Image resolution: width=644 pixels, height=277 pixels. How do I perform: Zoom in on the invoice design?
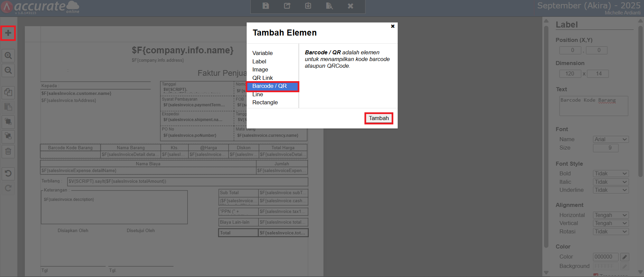pos(8,56)
